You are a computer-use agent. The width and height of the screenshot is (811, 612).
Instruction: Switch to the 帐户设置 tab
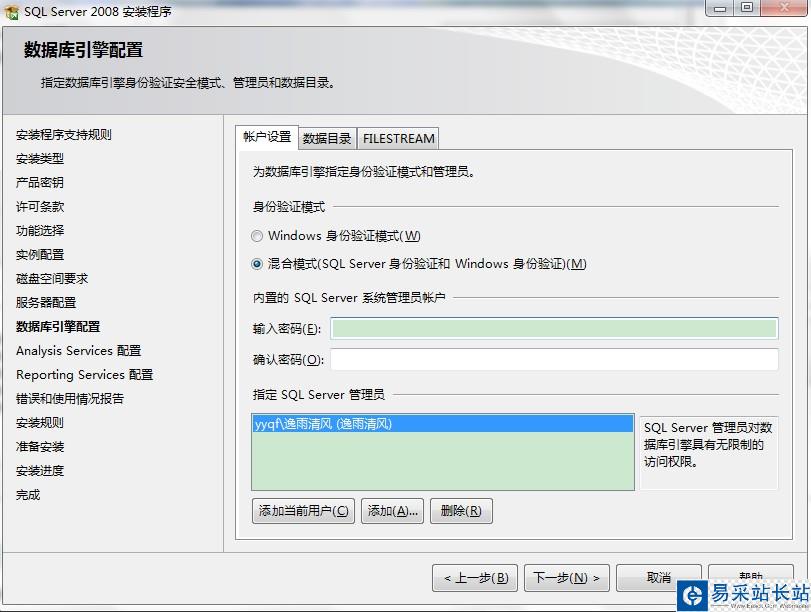click(x=267, y=137)
